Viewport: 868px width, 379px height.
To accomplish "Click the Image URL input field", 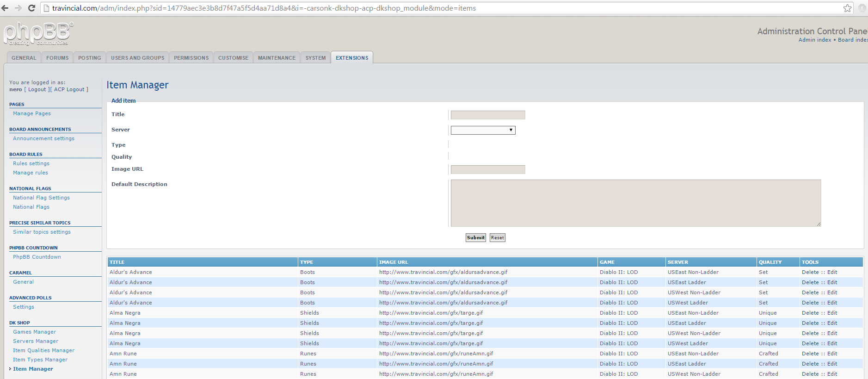I will tap(488, 169).
